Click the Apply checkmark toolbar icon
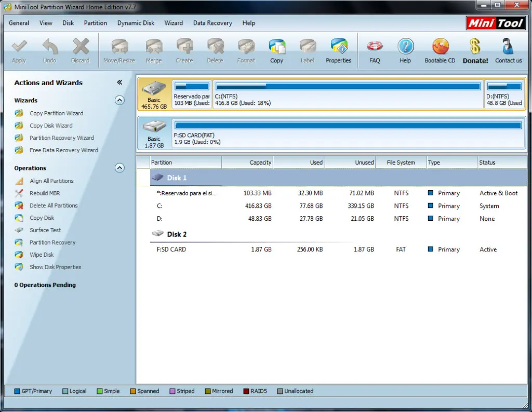 (x=19, y=46)
